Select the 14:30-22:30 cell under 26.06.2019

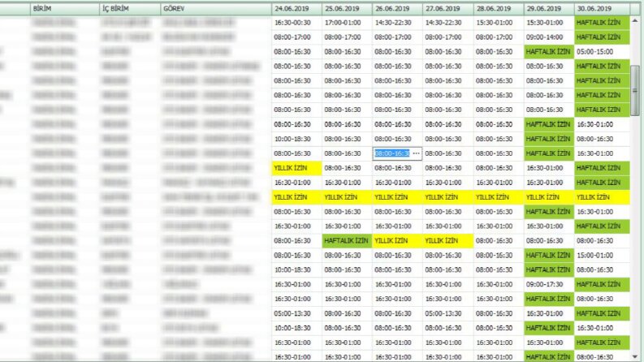[398, 23]
